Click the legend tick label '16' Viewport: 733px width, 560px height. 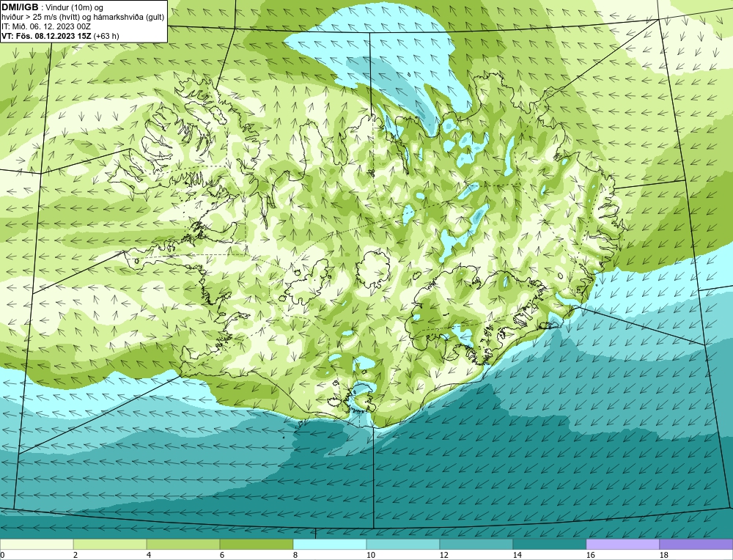click(x=590, y=555)
